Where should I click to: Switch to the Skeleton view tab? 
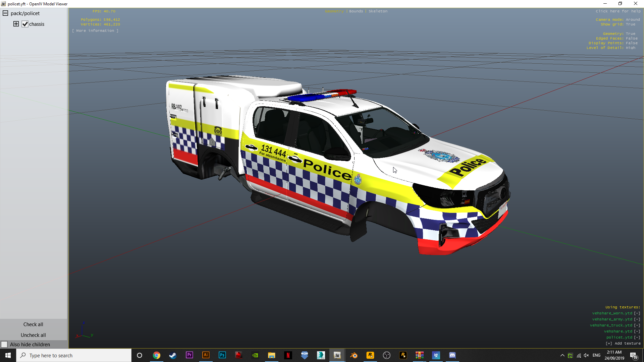378,11
